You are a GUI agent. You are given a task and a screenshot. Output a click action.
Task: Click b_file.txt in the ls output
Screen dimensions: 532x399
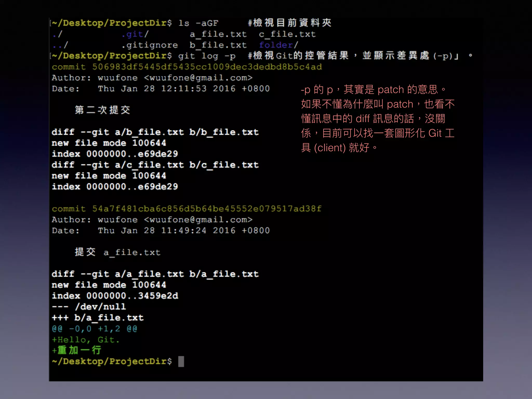pyautogui.click(x=218, y=45)
